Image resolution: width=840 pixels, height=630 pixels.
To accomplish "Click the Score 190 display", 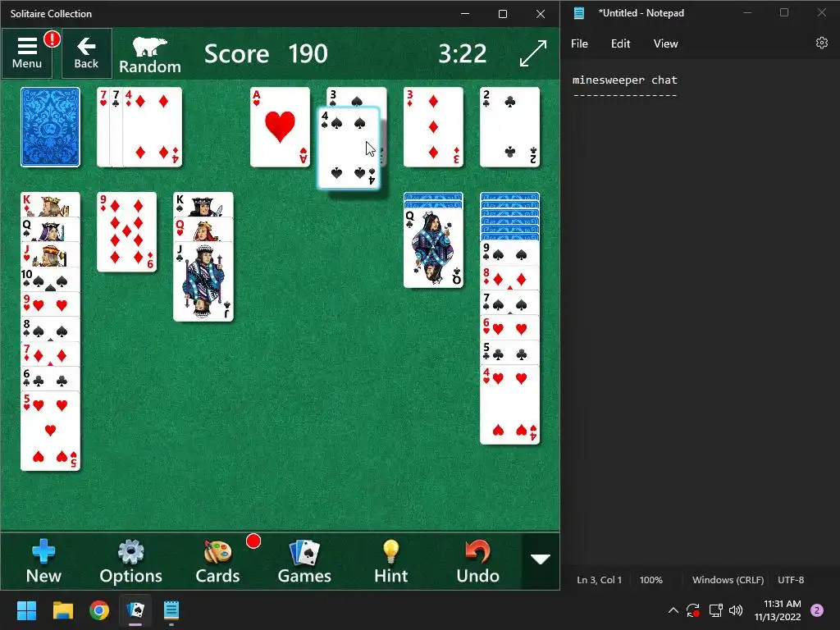I will [266, 53].
